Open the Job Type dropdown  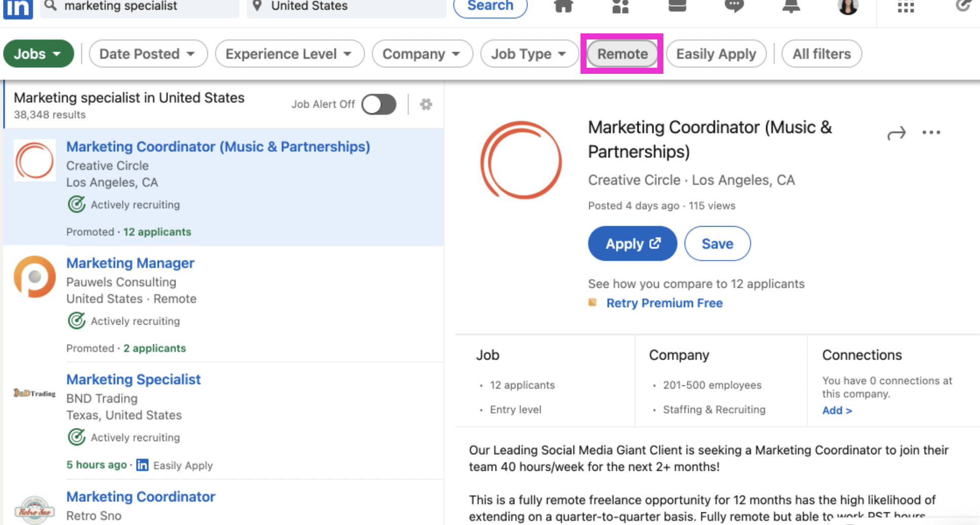click(529, 54)
